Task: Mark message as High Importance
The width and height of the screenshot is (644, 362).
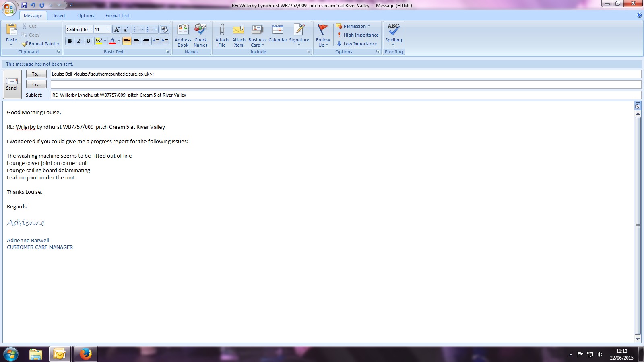Action: 357,35
